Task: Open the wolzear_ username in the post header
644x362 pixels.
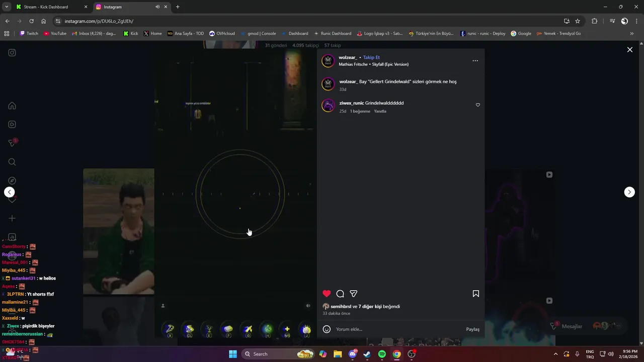Action: [348, 57]
